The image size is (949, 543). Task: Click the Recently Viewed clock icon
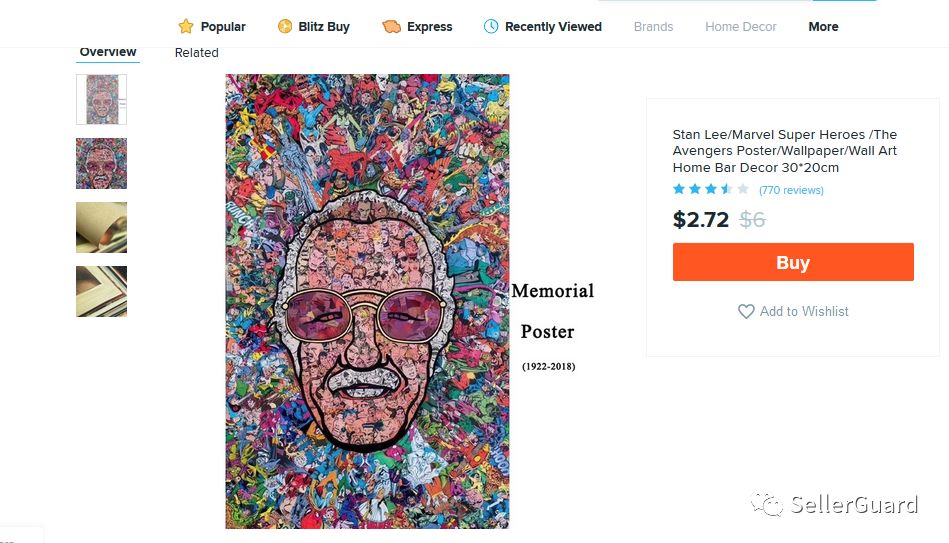[x=491, y=27]
